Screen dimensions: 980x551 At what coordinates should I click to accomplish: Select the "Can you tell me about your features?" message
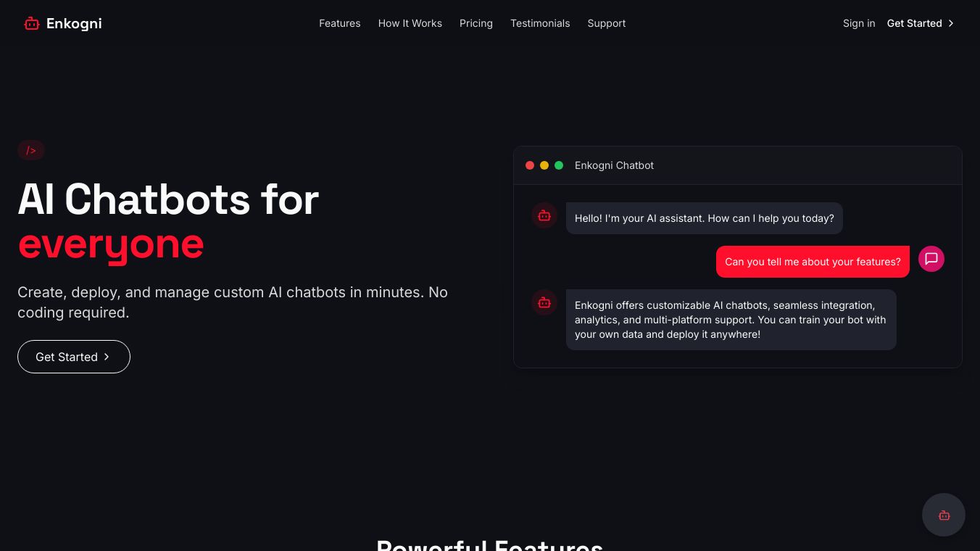click(x=813, y=262)
